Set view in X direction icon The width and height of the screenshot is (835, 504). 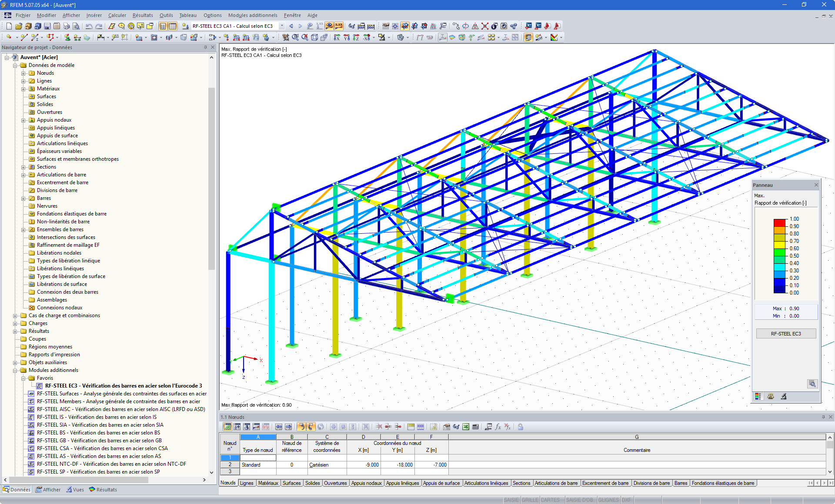(x=337, y=38)
